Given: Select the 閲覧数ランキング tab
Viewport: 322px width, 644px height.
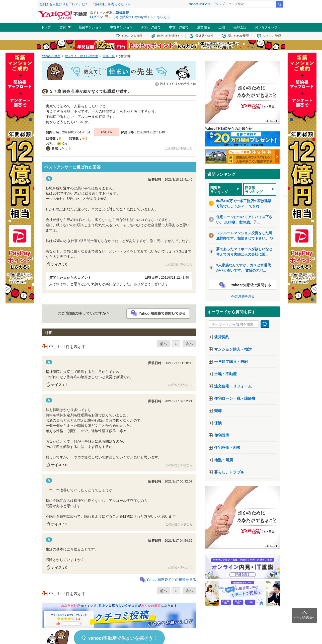Looking at the screenshot, I should click(x=225, y=190).
